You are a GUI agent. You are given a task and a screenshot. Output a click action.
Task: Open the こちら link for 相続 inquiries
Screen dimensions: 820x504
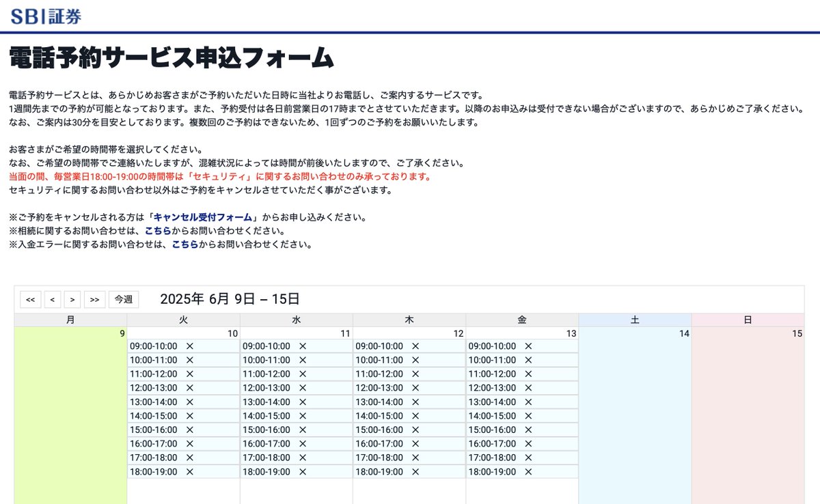tap(158, 231)
